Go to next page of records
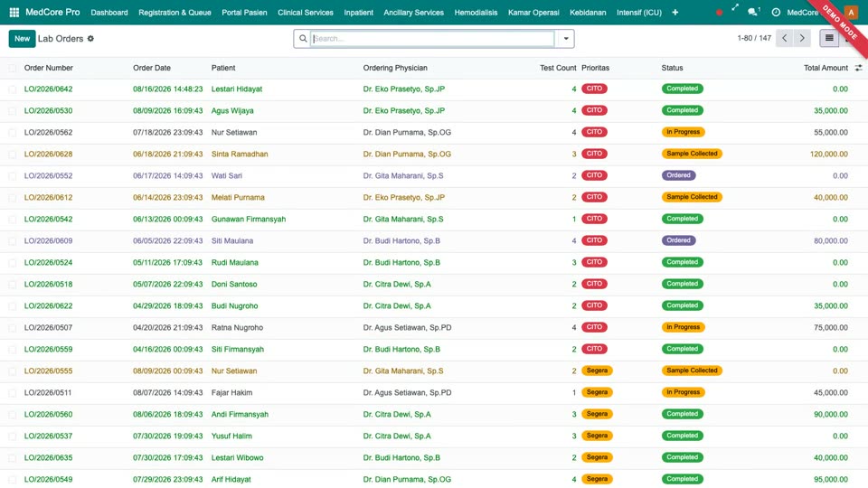Screen dimensions: 868x488 (802, 38)
